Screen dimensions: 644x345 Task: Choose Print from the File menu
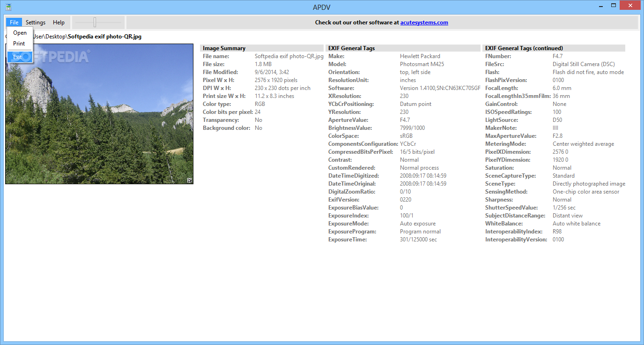(20, 44)
